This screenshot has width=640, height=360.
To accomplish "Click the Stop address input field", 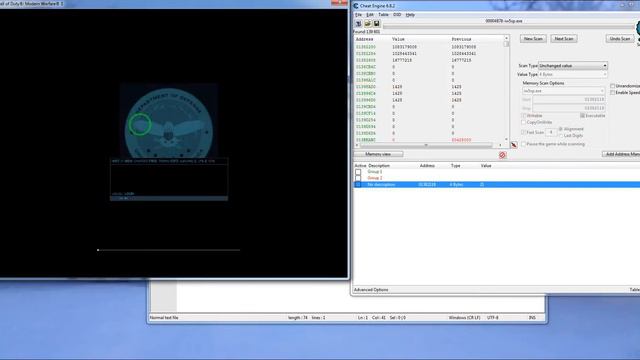I will click(x=569, y=109).
